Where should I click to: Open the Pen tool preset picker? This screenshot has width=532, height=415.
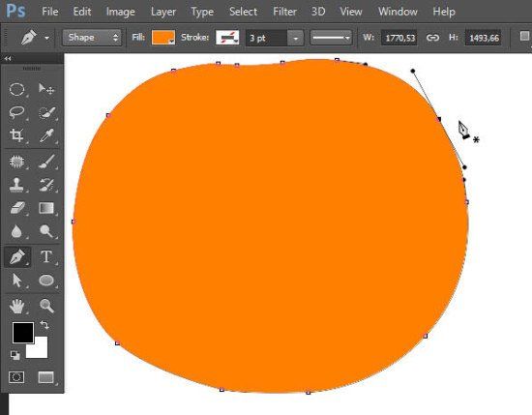click(47, 38)
